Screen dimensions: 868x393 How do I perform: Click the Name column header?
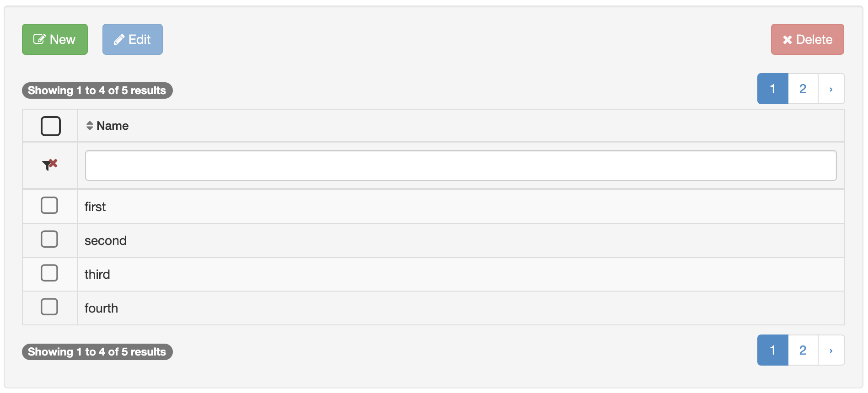click(113, 126)
